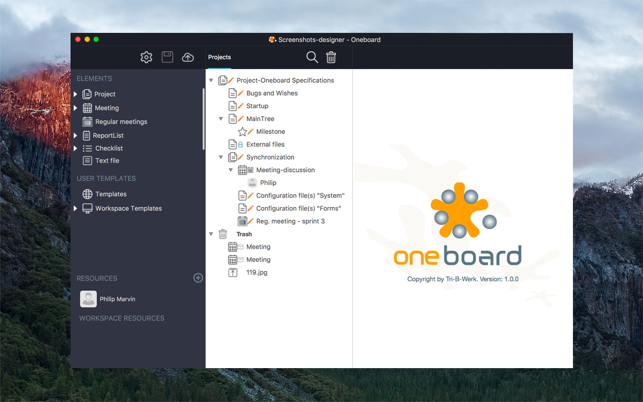The width and height of the screenshot is (643, 402).
Task: Click Elements panel vertical scrollbar
Action: coord(203,119)
